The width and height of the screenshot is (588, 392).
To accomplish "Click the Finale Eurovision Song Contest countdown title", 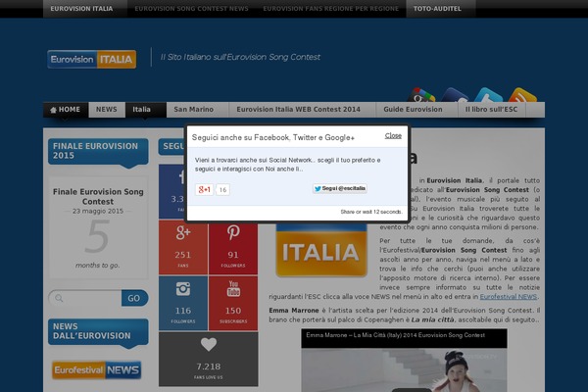I will pyautogui.click(x=98, y=197).
